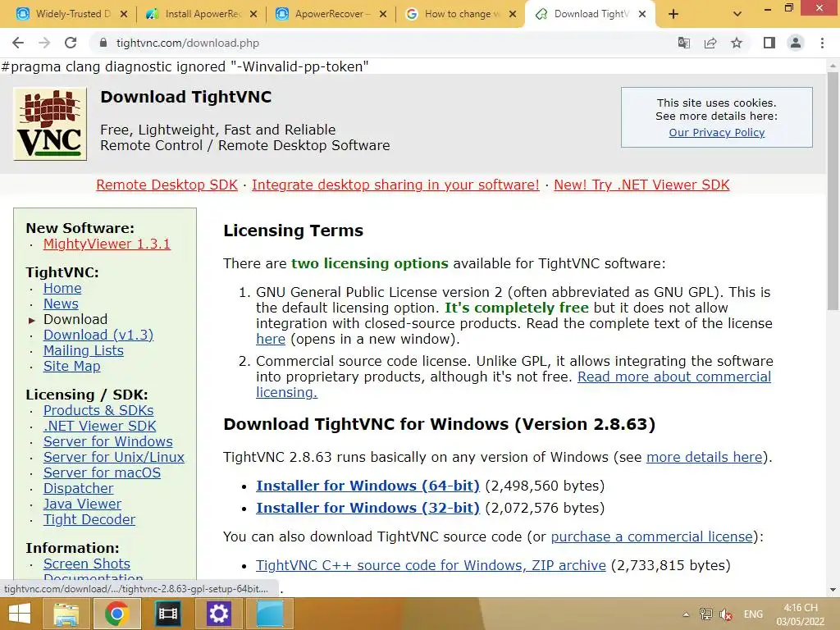Open the Remote Desktop SDK link

click(x=167, y=185)
